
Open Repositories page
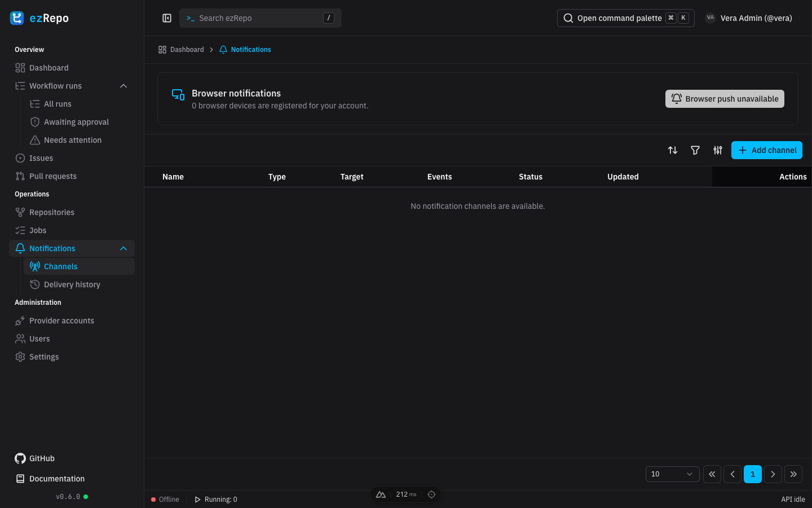72,212
